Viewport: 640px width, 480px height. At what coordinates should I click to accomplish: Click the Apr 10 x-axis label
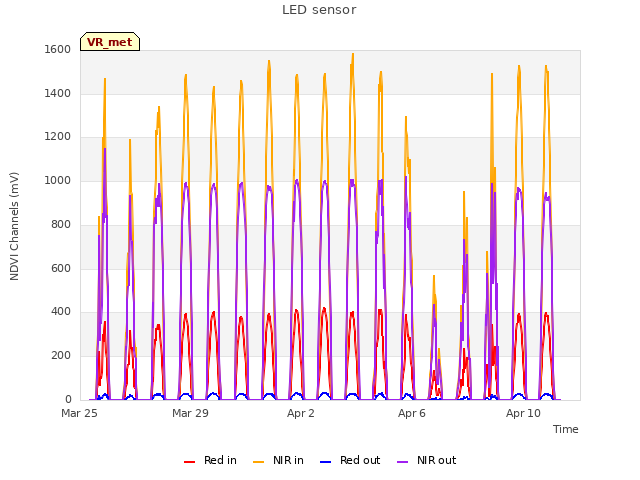(x=523, y=413)
